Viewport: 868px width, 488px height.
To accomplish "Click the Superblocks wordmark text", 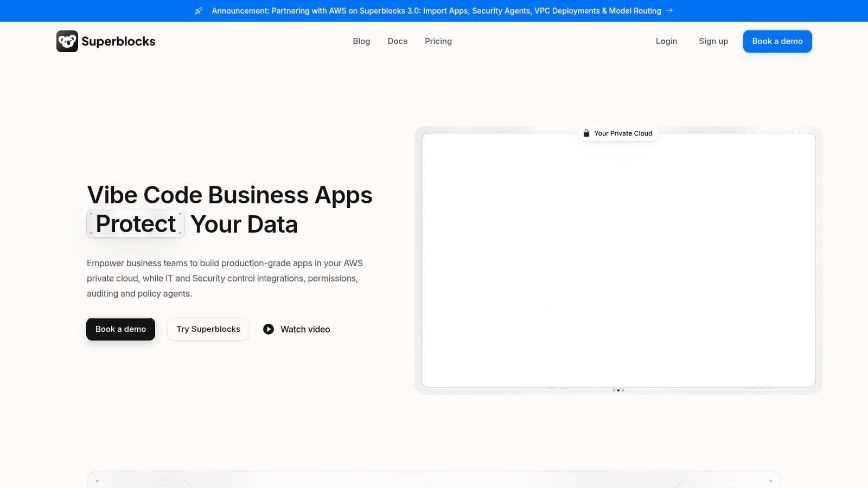I will [x=118, y=41].
